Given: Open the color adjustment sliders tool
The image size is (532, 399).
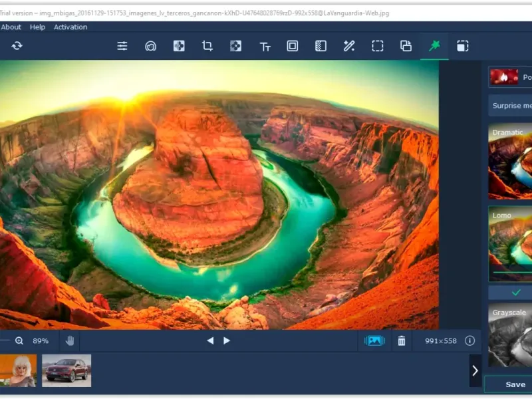Looking at the screenshot, I should (x=122, y=46).
